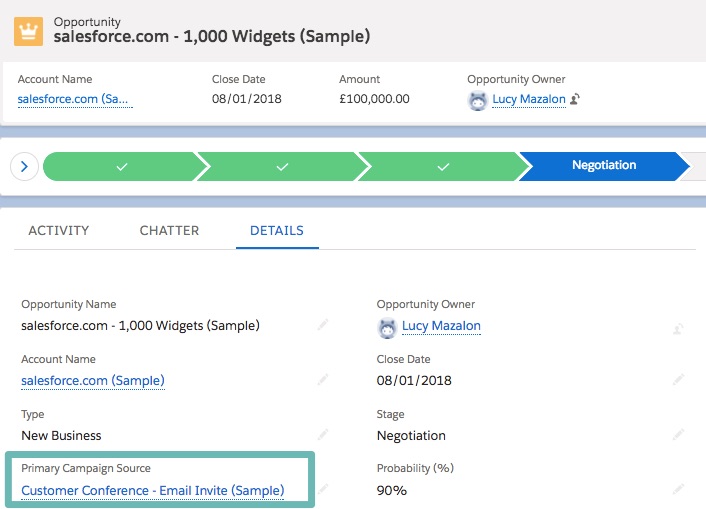Edit Close Date pencil icon in details
The width and height of the screenshot is (706, 509).
679,380
